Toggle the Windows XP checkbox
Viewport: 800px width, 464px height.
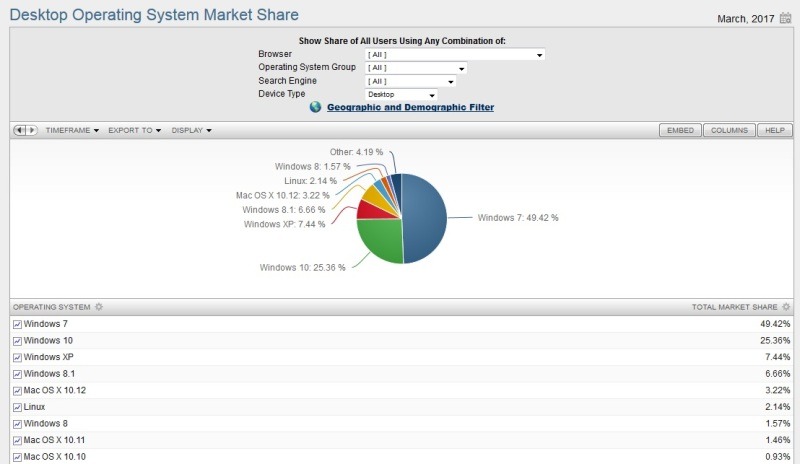click(x=17, y=357)
